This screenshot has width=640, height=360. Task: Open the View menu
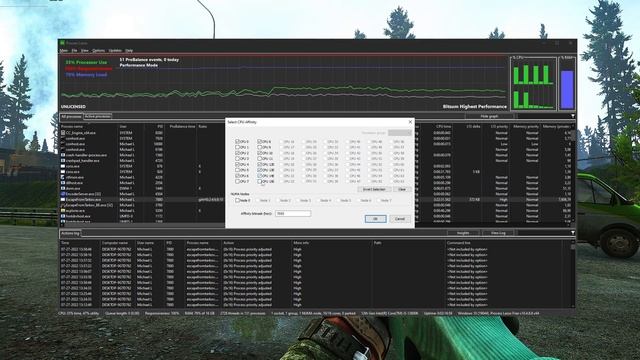(x=84, y=51)
